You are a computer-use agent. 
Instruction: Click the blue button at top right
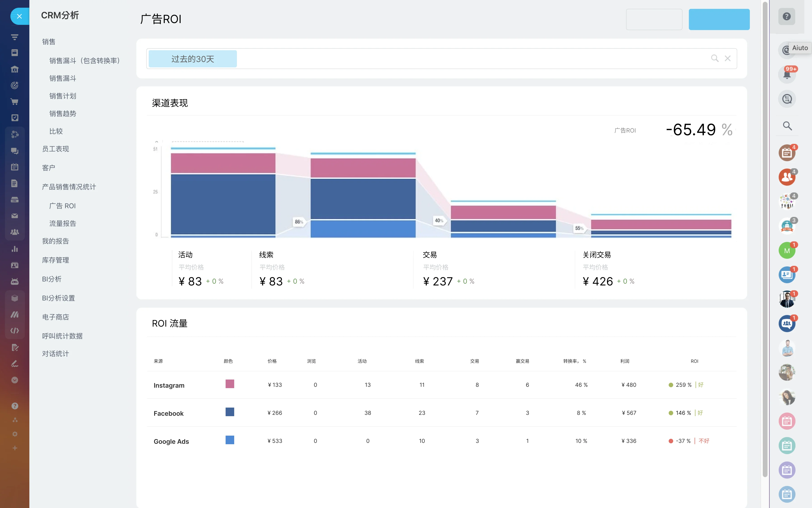click(719, 19)
